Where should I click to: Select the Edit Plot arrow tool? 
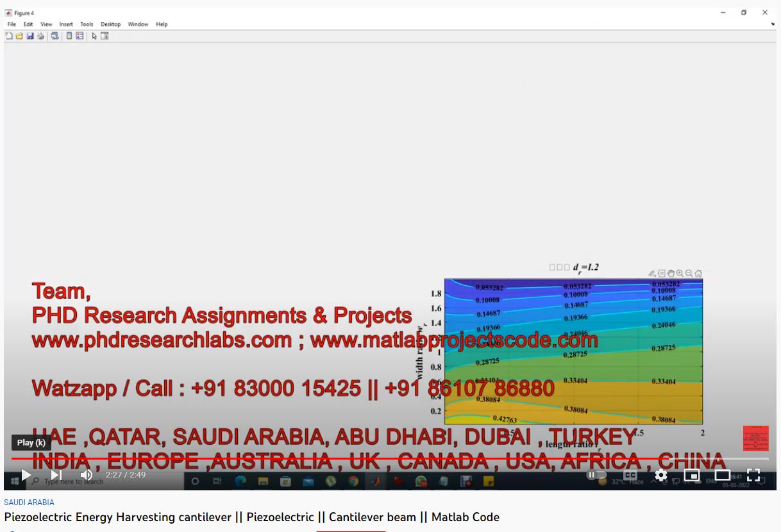click(x=94, y=36)
